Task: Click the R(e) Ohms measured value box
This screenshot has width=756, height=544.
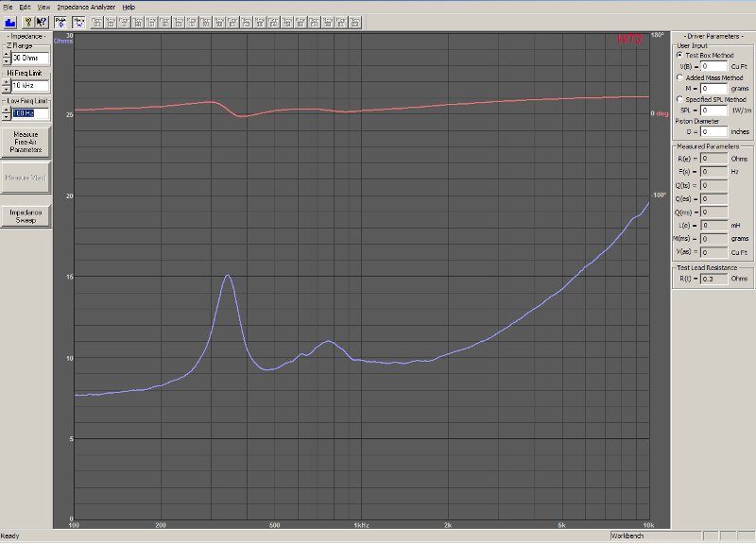Action: 713,159
